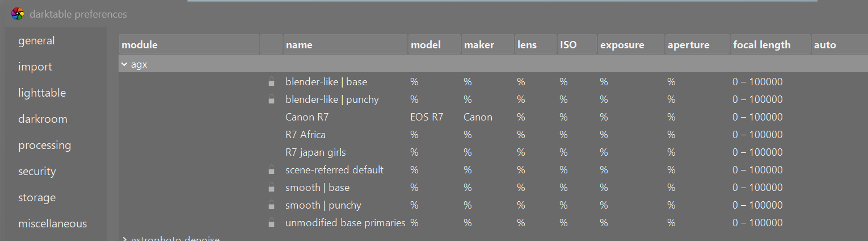Screen dimensions: 868x241
Task: Click lock icon beside smooth | base
Action: (272, 188)
